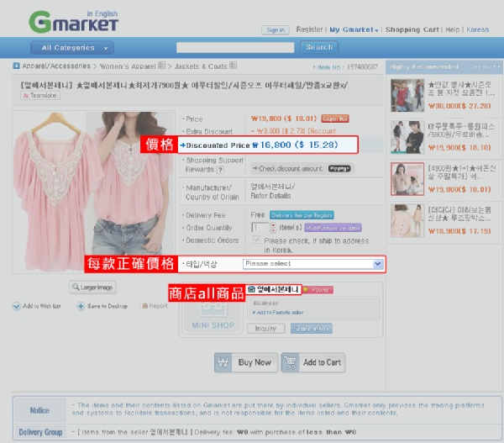This screenshot has width=504, height=443.
Task: Open the Please select option dropdown
Action: (x=312, y=264)
